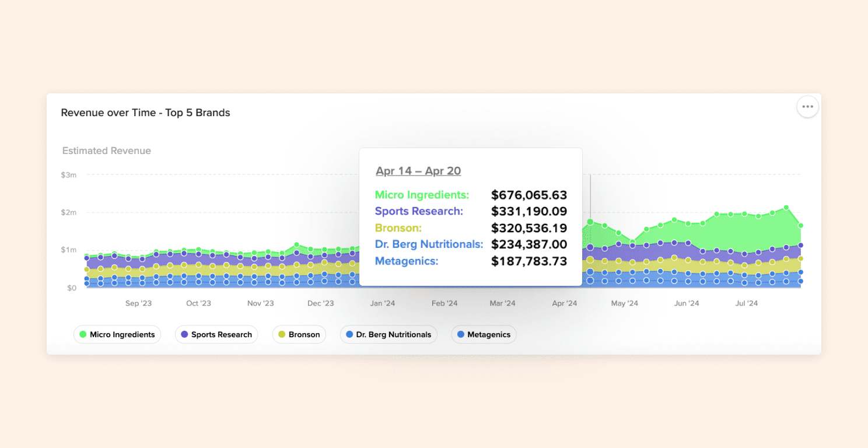Toggle Bronson legend series
The width and height of the screenshot is (868, 448).
point(299,334)
